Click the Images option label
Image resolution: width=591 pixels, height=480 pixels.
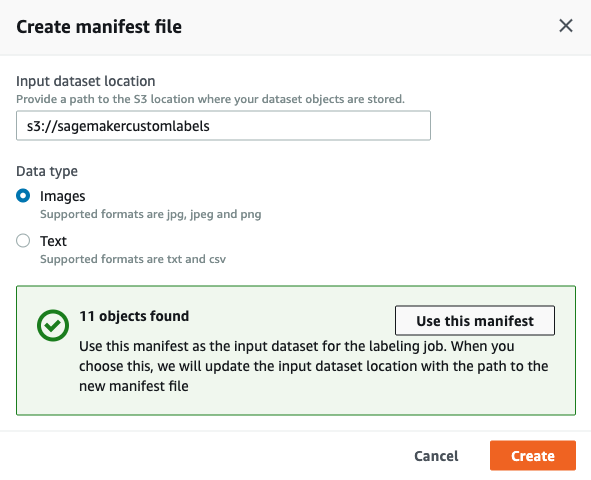pyautogui.click(x=63, y=196)
